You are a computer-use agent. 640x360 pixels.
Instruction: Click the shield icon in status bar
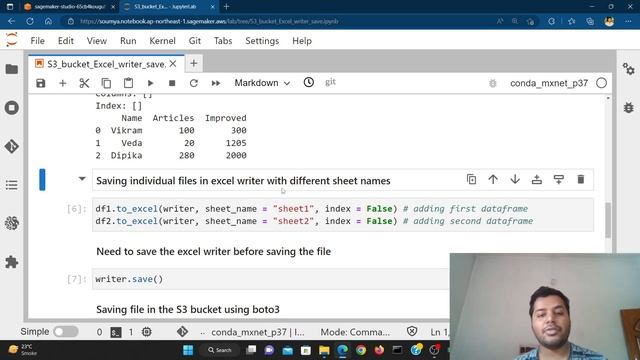[x=412, y=331]
